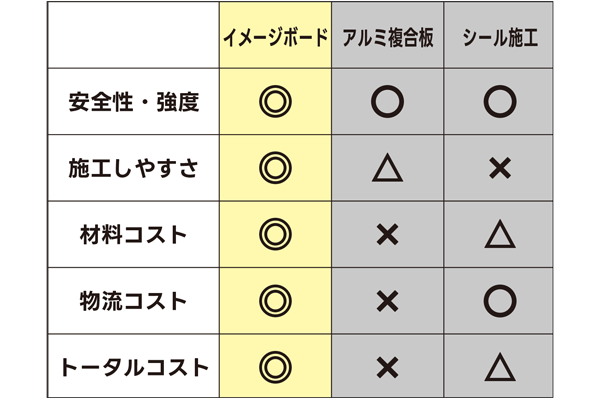This screenshot has width=600, height=399.
Task: Select the 物流コスト row label
Action: pyautogui.click(x=134, y=301)
